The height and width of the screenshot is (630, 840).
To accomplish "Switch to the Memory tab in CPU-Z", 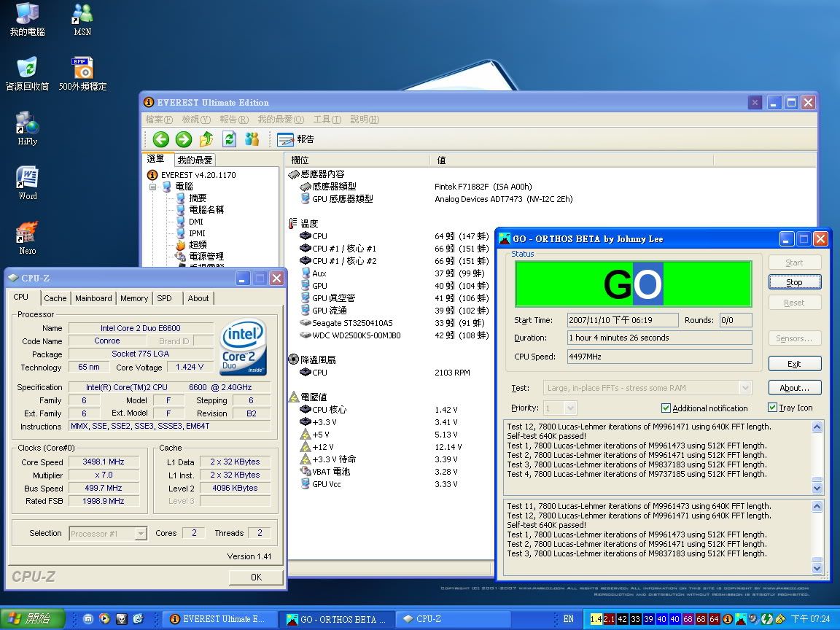I will click(134, 298).
